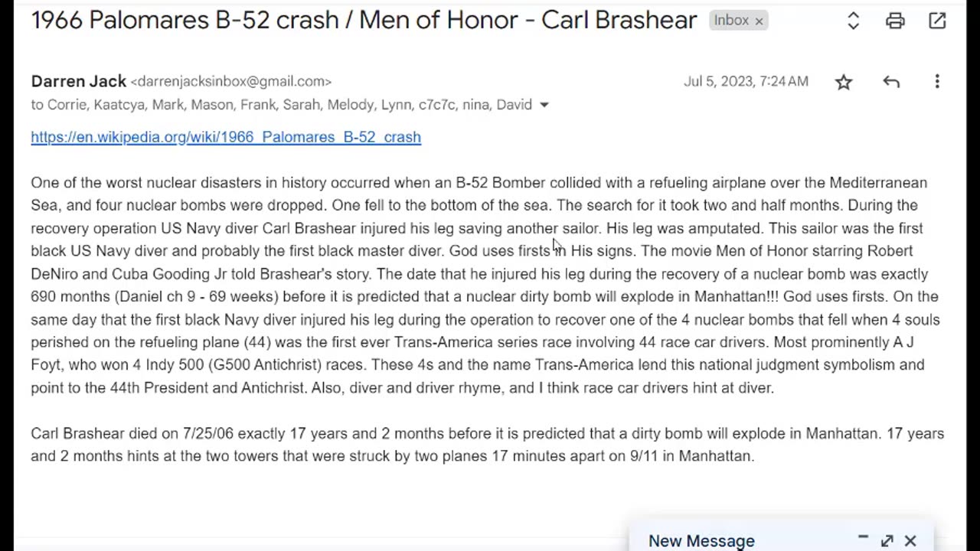Click the paragraph starting 'Carl Brashear died'
980x551 pixels.
tap(487, 445)
